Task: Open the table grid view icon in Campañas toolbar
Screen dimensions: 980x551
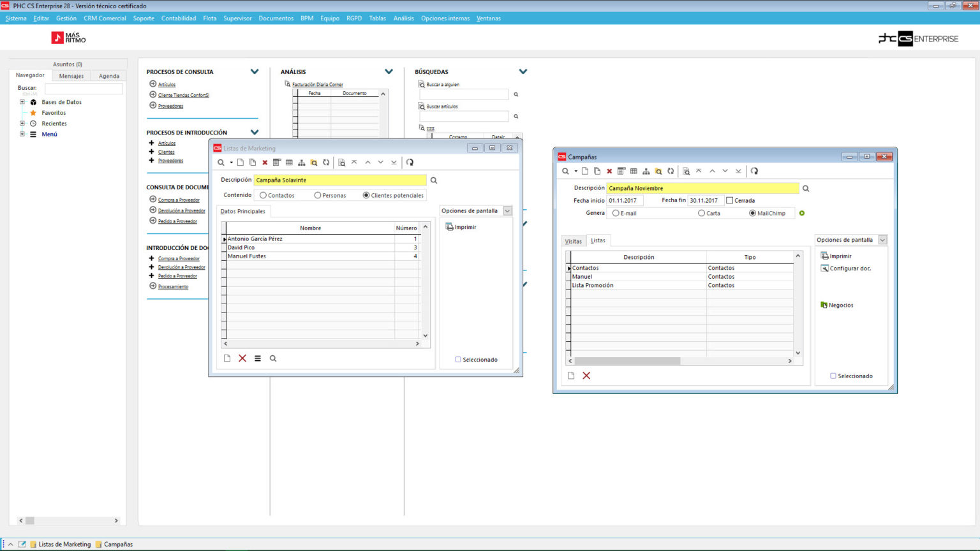Action: pos(634,171)
